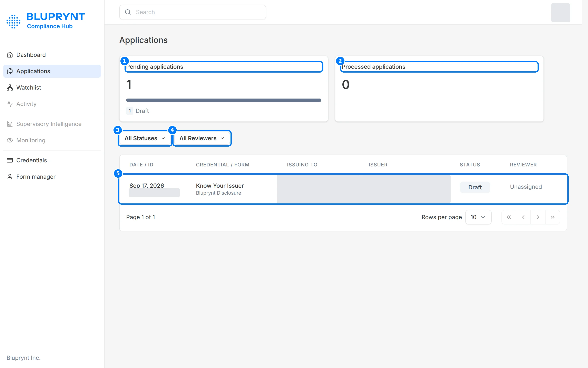The height and width of the screenshot is (368, 588).
Task: Go to next page of table
Action: point(538,217)
